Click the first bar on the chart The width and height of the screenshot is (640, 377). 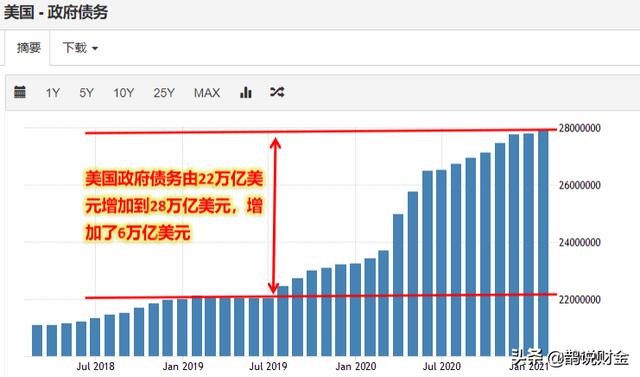[x=37, y=341]
